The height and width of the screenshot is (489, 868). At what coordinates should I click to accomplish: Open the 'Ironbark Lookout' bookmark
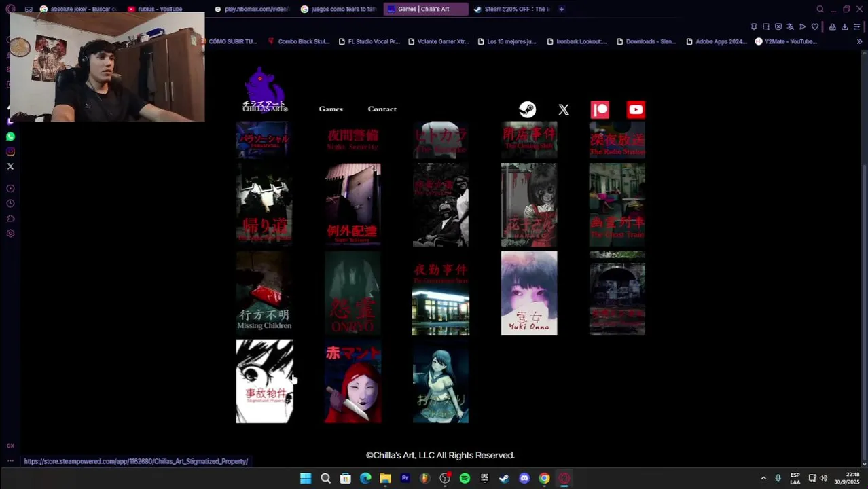pos(577,41)
